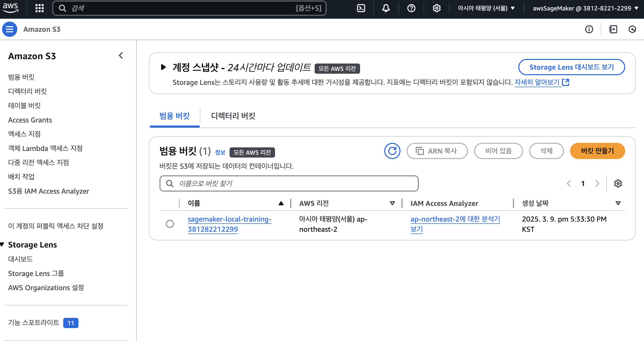Open 디렉터리 버킷 in the sidebar
Viewport: 644px width, 341px height.
(x=27, y=91)
